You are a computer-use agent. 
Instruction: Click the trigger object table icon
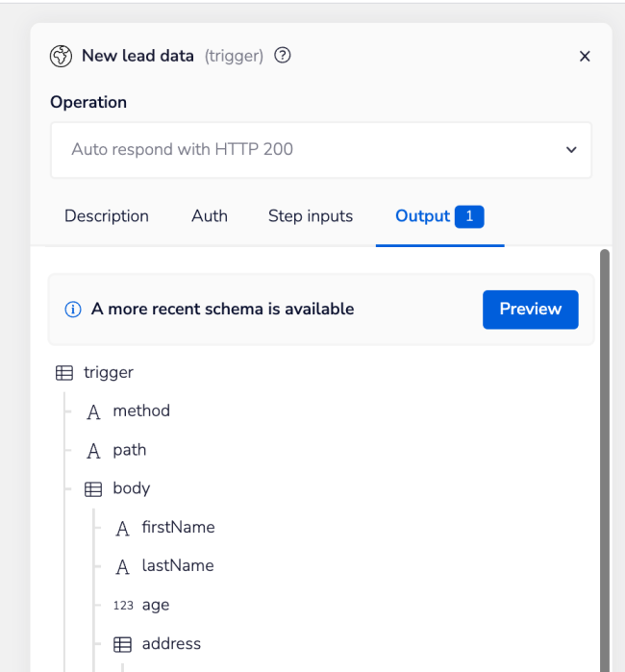pyautogui.click(x=64, y=373)
